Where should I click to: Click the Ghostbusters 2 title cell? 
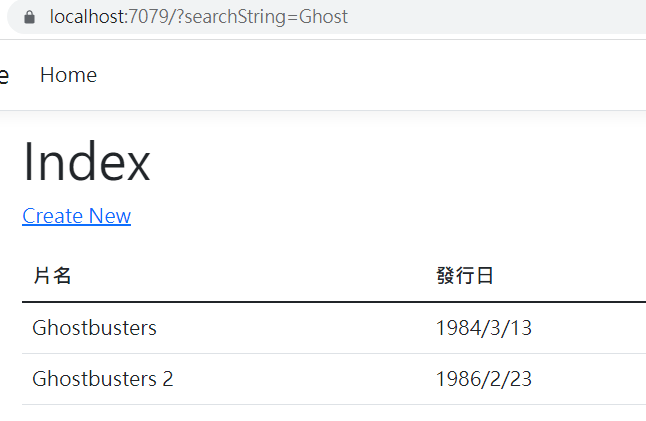click(x=103, y=379)
